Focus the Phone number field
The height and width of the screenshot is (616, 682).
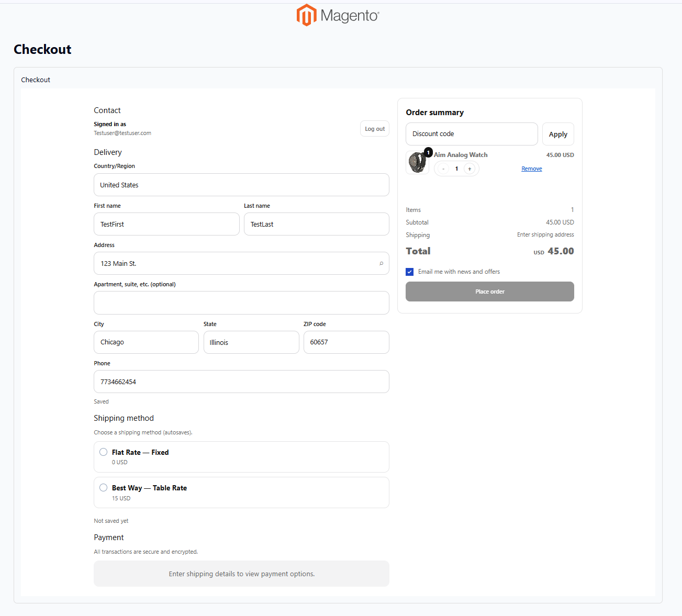pyautogui.click(x=241, y=382)
